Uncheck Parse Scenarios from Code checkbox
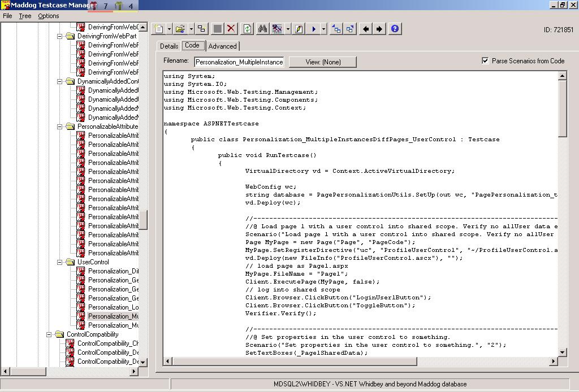The width and height of the screenshot is (579, 392). [x=485, y=61]
